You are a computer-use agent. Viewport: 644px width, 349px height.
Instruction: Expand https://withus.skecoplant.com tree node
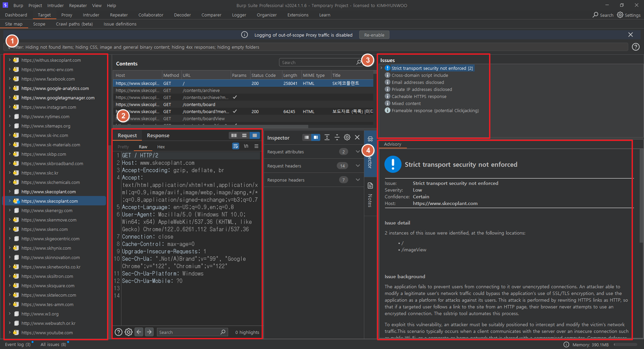coord(10,60)
